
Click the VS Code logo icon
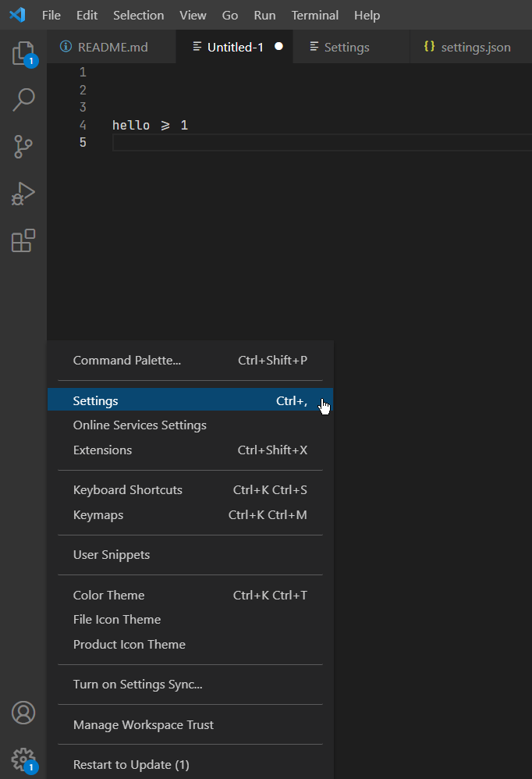[17, 15]
